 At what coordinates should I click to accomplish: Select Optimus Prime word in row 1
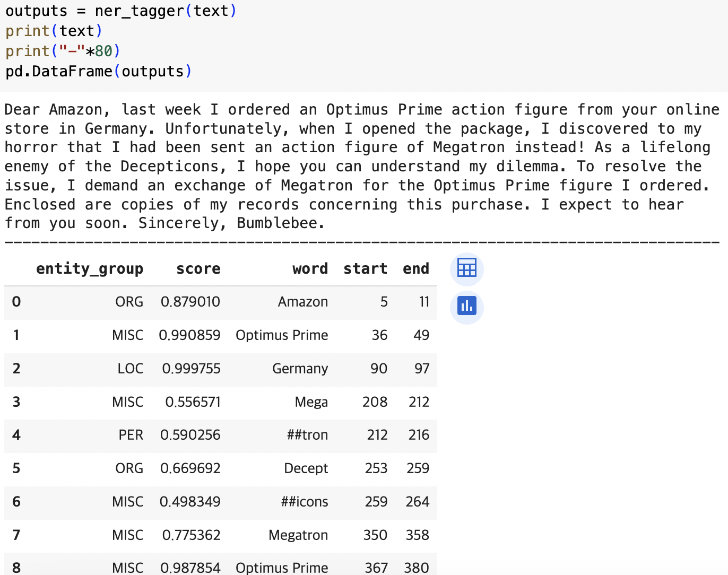click(282, 335)
